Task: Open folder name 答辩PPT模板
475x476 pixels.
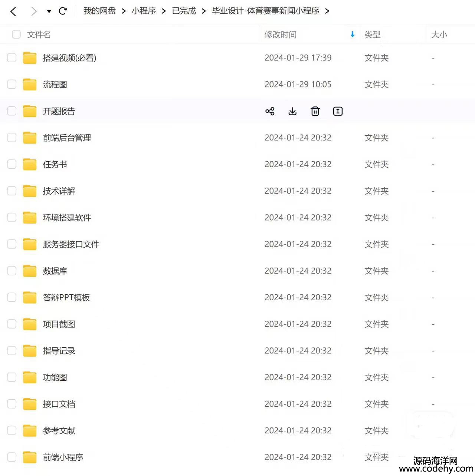Action: 66,298
